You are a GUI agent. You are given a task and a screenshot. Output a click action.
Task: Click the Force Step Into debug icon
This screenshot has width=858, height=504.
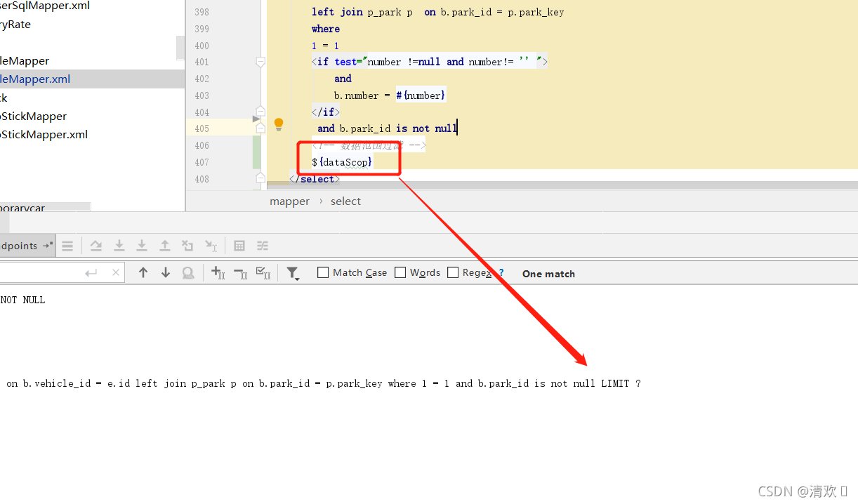click(142, 246)
